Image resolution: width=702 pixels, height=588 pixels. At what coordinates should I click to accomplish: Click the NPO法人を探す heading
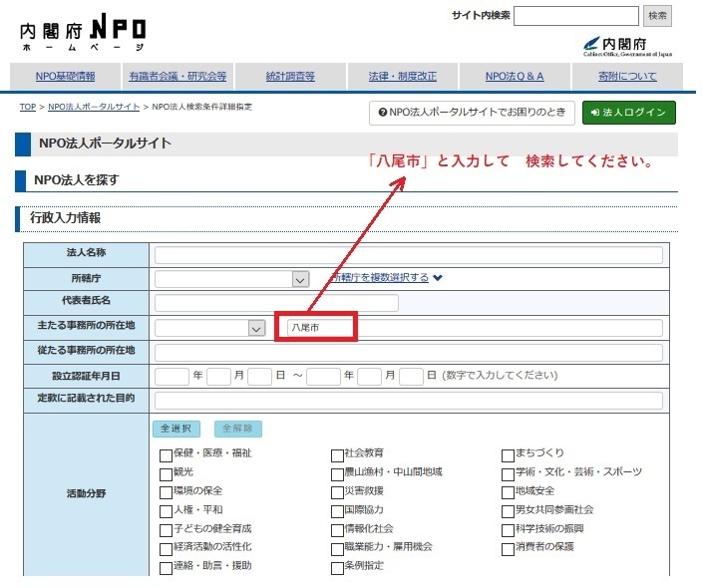click(77, 180)
